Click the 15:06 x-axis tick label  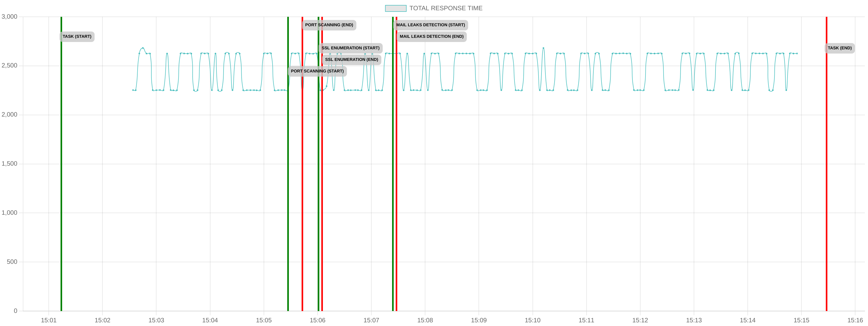(x=317, y=320)
